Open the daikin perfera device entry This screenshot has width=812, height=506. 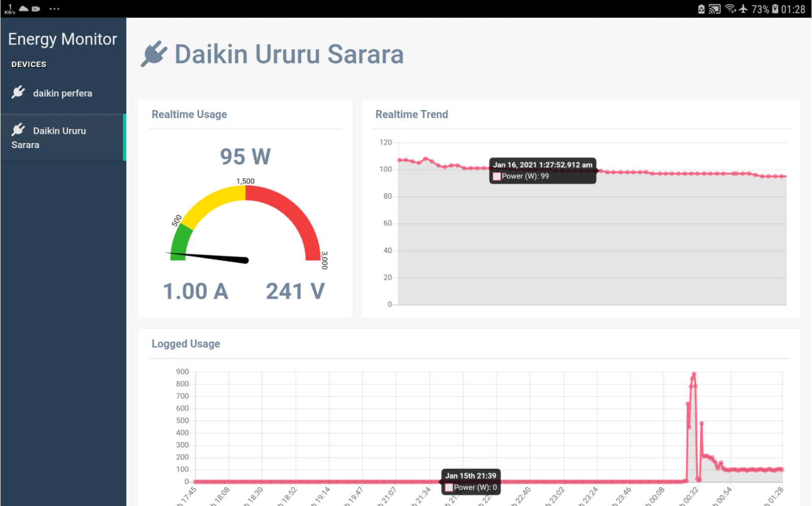click(x=63, y=93)
